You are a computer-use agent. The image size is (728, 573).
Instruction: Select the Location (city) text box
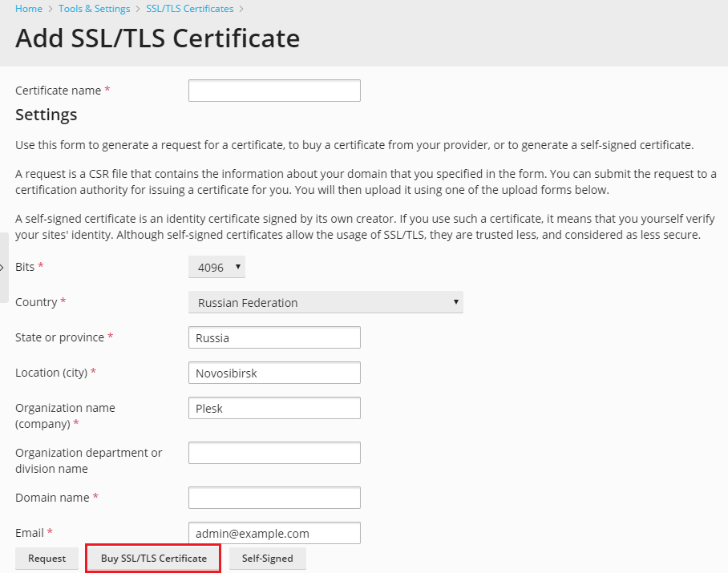(274, 373)
